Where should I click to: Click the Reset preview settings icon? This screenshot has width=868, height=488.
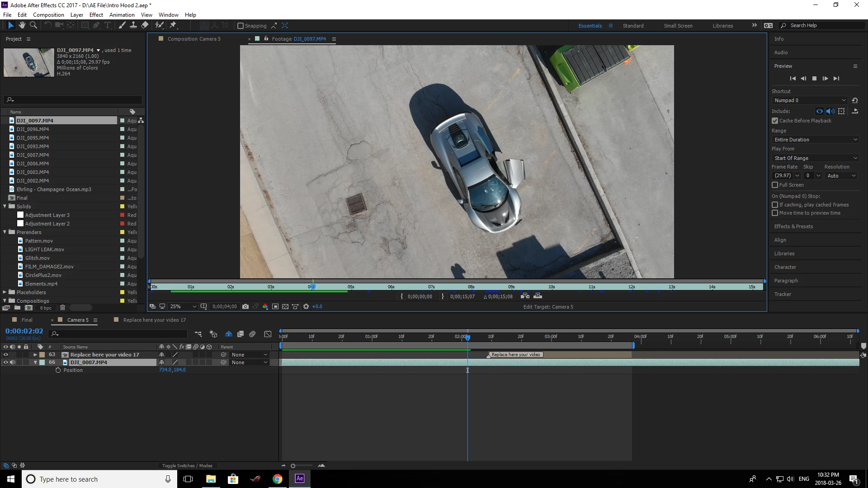click(854, 100)
